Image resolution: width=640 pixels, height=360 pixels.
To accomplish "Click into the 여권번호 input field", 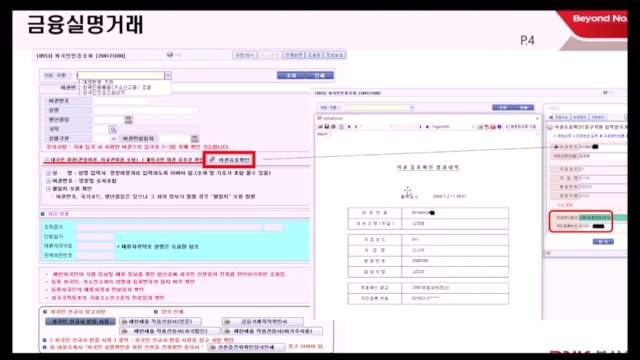I will [121, 101].
